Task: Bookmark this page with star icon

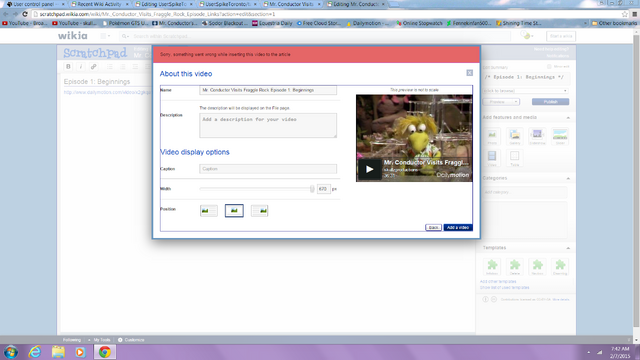Action: coord(624,14)
